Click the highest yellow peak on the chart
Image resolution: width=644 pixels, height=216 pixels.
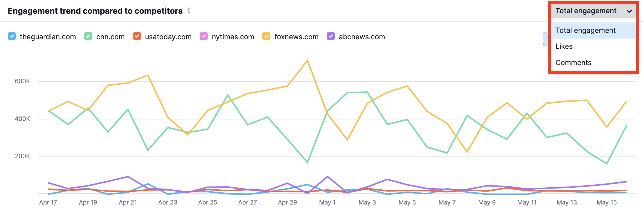[x=307, y=60]
